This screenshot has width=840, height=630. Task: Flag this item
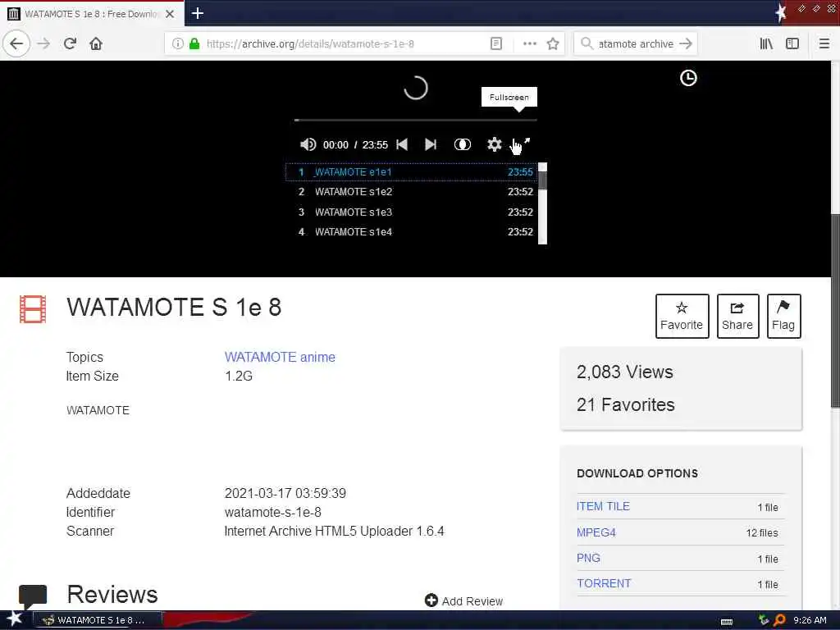(x=783, y=316)
